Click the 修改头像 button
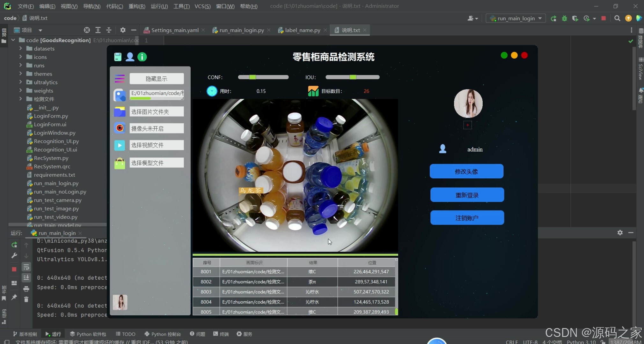The height and width of the screenshot is (344, 644). (466, 171)
